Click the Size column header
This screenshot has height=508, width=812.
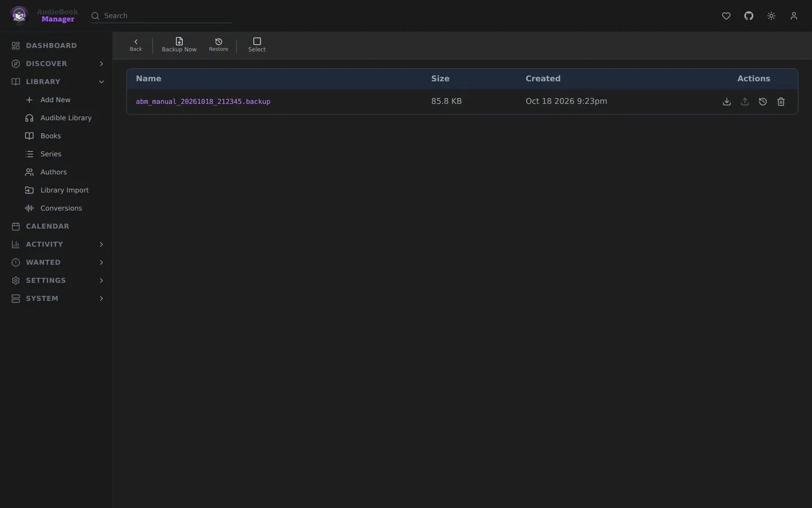coord(440,78)
